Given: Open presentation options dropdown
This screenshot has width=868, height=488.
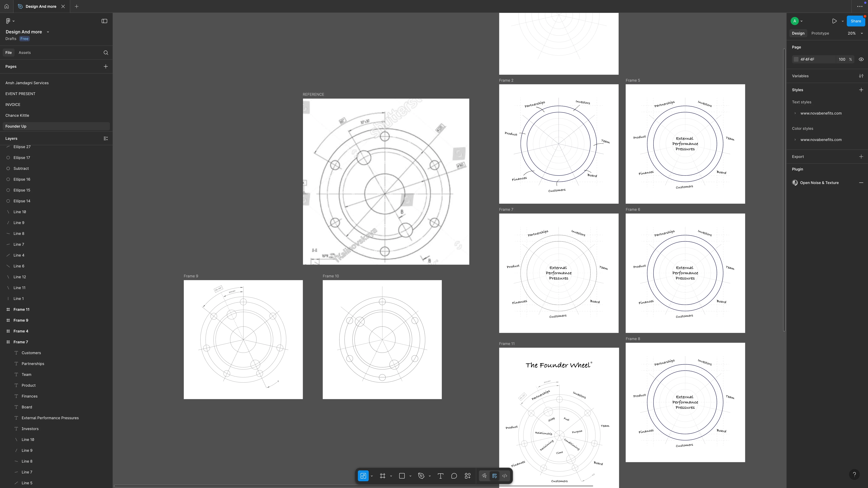Looking at the screenshot, I should click(x=843, y=21).
